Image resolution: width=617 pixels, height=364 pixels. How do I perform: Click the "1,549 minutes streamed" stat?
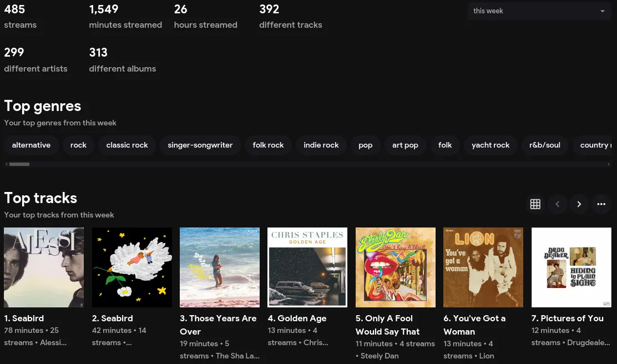[125, 16]
